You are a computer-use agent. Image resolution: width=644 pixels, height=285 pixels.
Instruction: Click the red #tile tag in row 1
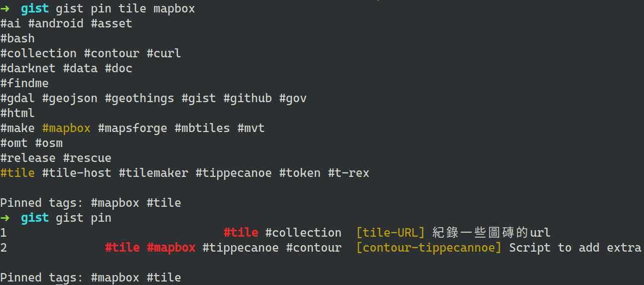point(241,233)
